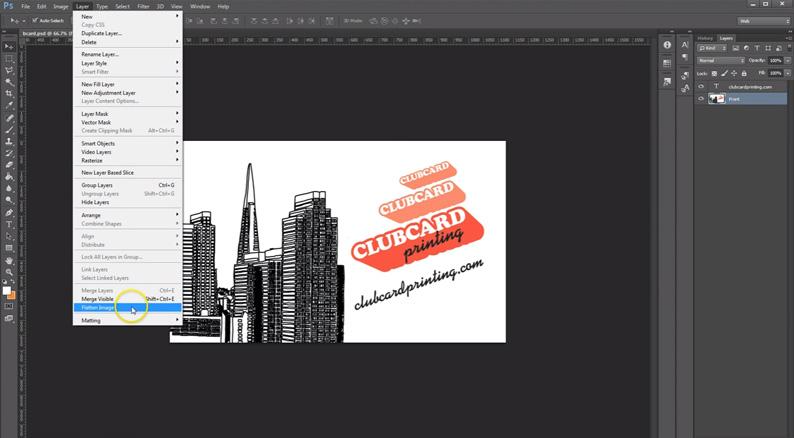
Task: Click the Lock position icon
Action: 734,73
